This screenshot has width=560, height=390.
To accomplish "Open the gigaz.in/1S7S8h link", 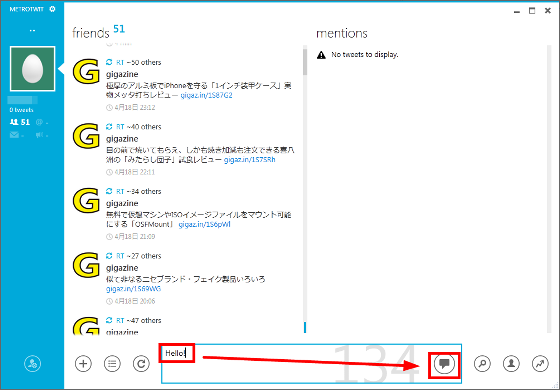I will 250,160.
